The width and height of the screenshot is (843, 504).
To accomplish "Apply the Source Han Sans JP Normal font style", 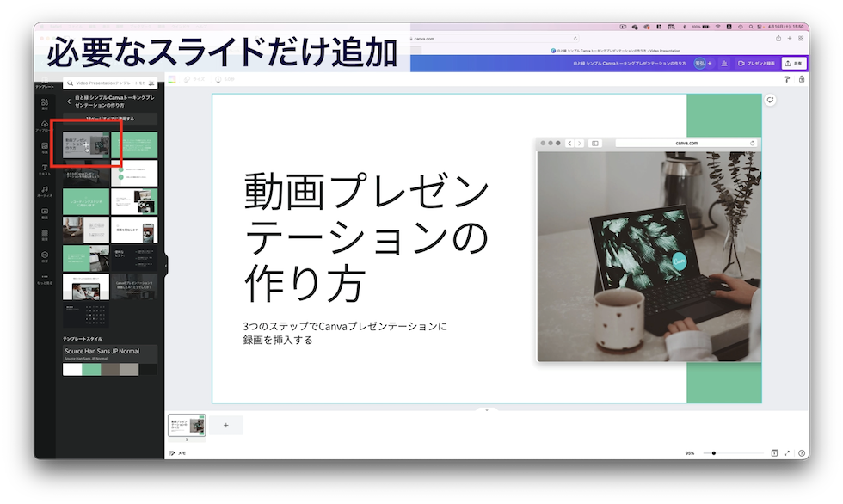I will pos(110,353).
